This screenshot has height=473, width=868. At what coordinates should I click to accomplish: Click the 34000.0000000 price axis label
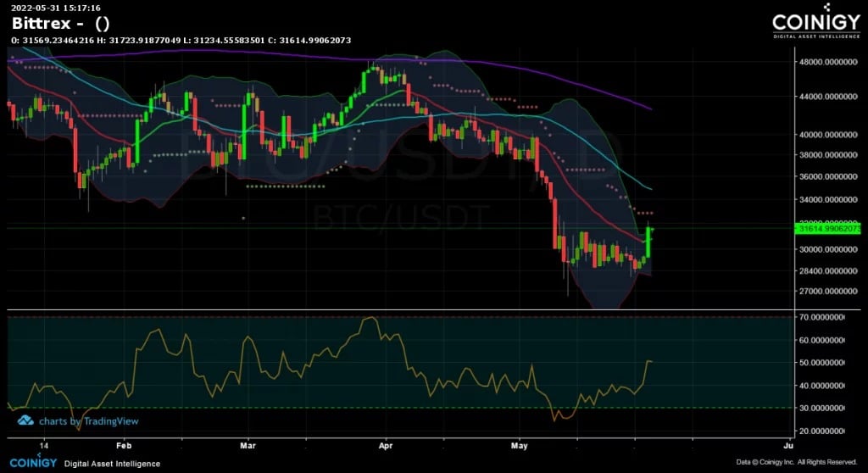click(x=828, y=199)
